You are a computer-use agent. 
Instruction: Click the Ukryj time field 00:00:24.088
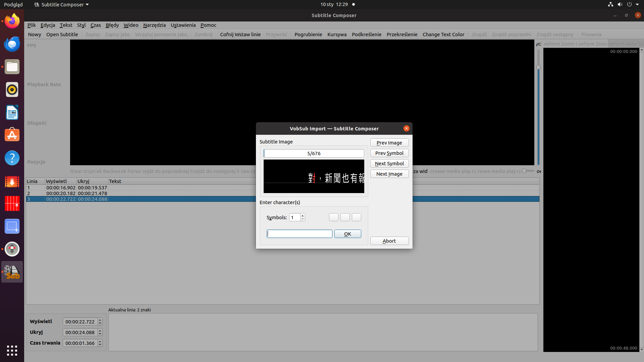[80, 333]
